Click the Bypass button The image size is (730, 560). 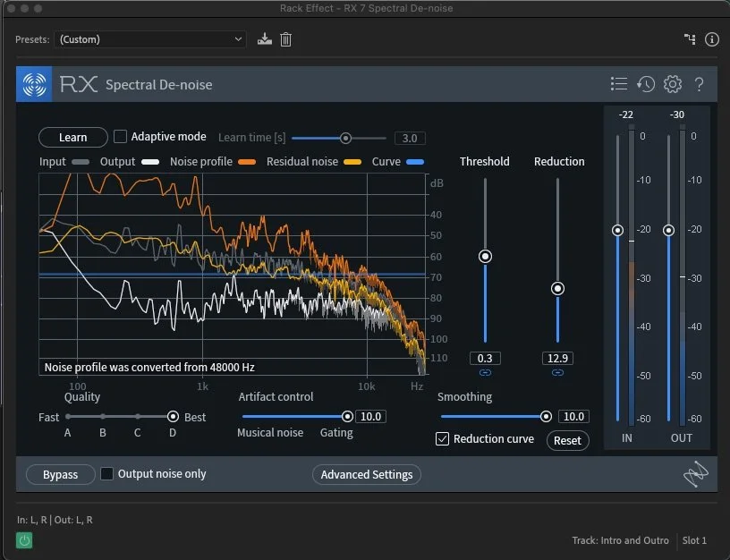tap(61, 474)
